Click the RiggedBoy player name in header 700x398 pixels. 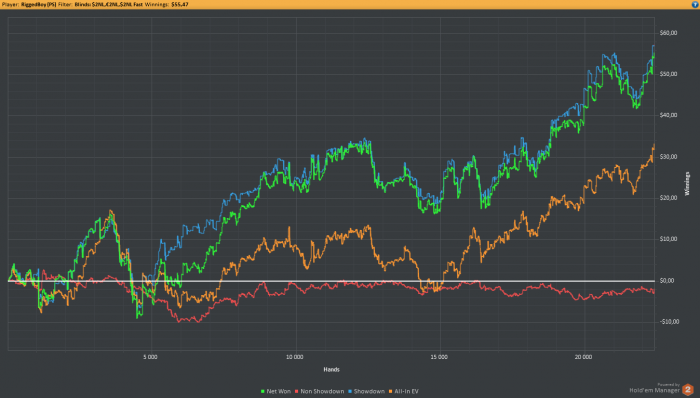click(38, 4)
